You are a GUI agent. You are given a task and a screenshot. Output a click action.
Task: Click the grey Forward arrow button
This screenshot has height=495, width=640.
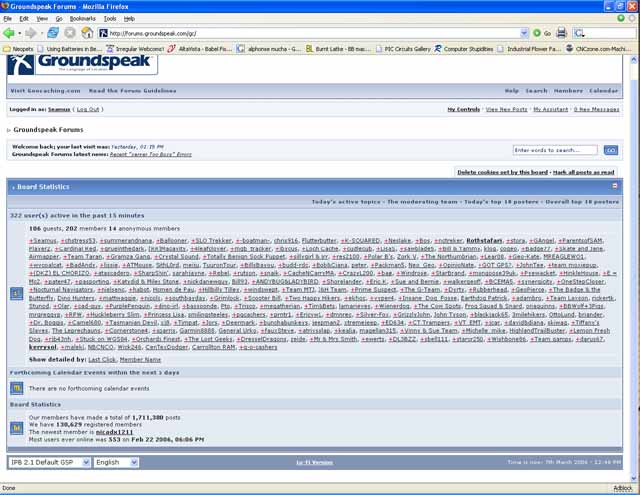(x=31, y=33)
